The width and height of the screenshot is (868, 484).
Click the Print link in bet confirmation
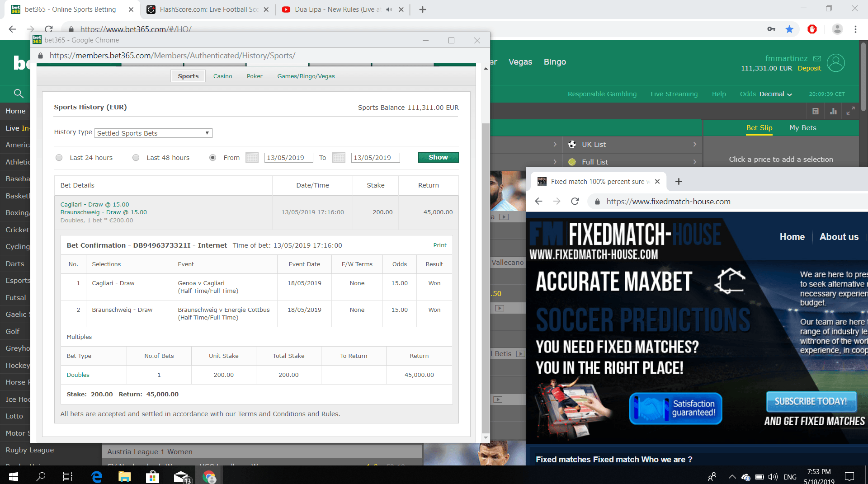coord(440,245)
